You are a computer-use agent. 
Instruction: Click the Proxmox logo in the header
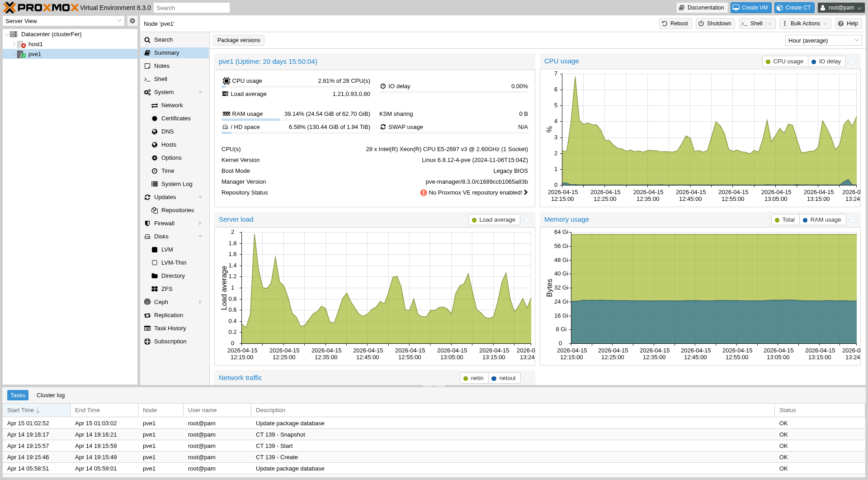[41, 8]
